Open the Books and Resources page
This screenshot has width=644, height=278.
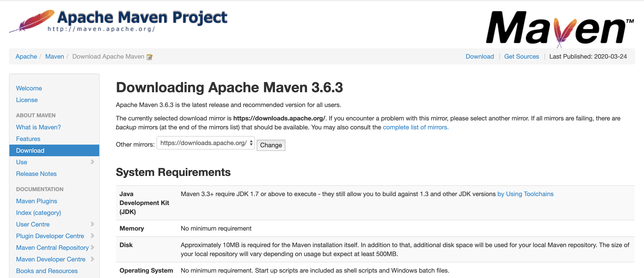47,271
